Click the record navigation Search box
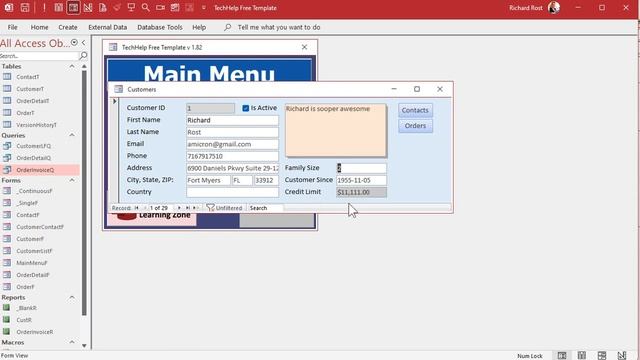The image size is (640, 360). pos(266,208)
